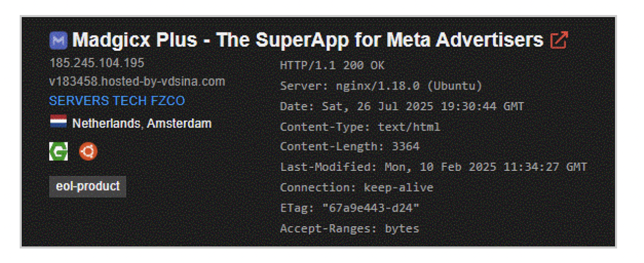Screen dimensions: 644x263
Task: Click the Date header line
Action: tap(402, 107)
